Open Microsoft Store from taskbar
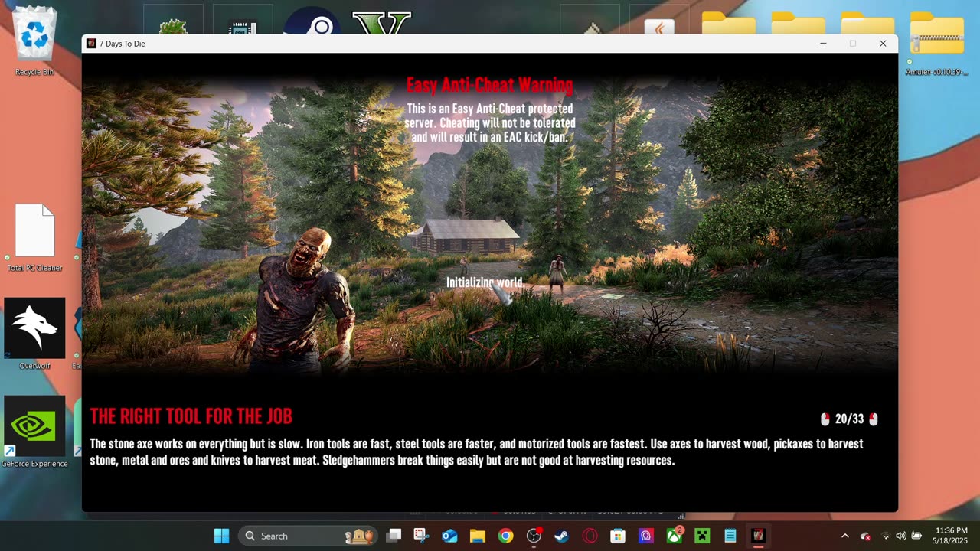The width and height of the screenshot is (980, 551). (618, 536)
